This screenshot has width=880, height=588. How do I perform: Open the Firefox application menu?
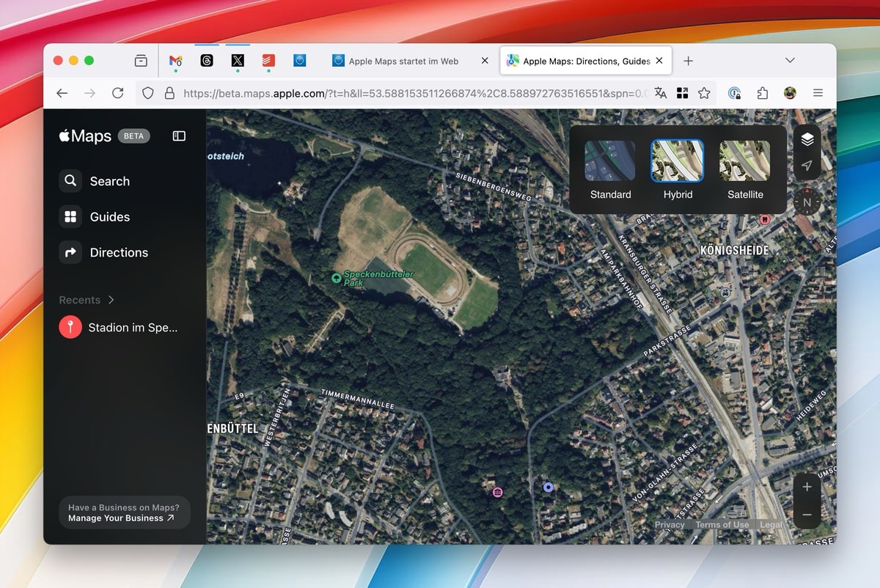(818, 93)
